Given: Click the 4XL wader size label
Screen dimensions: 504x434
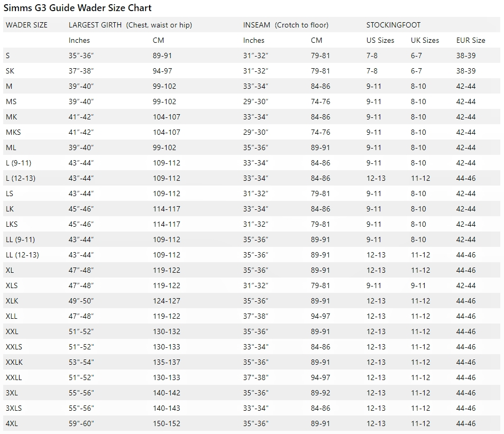Looking at the screenshot, I should point(12,424).
